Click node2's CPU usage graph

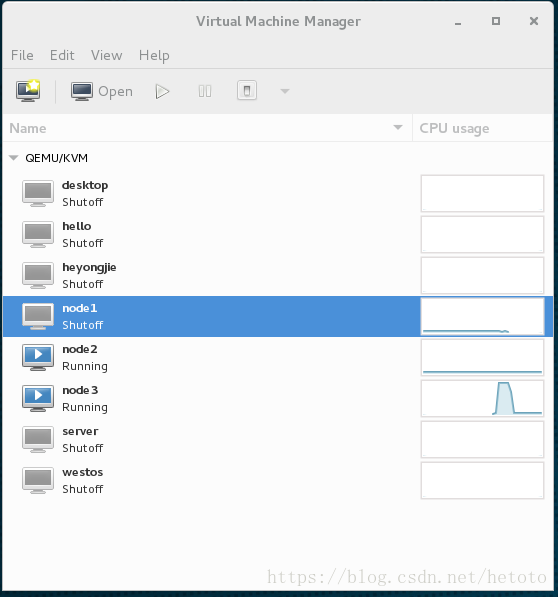pyautogui.click(x=482, y=358)
